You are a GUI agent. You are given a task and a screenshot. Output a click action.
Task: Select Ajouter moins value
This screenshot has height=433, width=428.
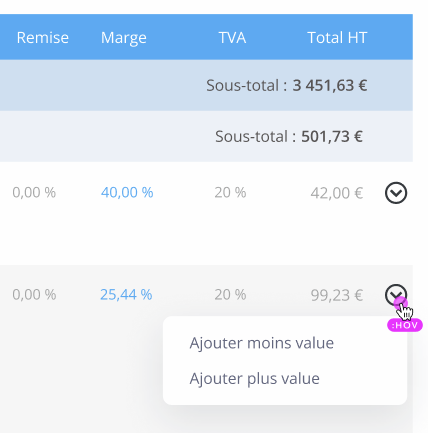click(x=262, y=343)
